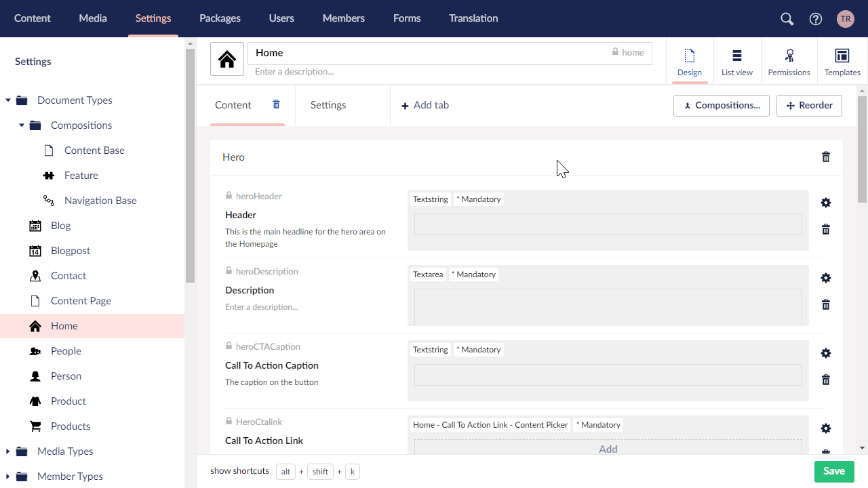The width and height of the screenshot is (868, 488).
Task: Open the Permissions view
Action: click(789, 61)
